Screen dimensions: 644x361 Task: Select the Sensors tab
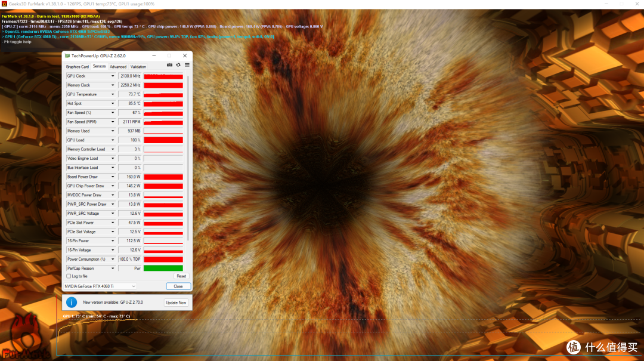pos(99,66)
